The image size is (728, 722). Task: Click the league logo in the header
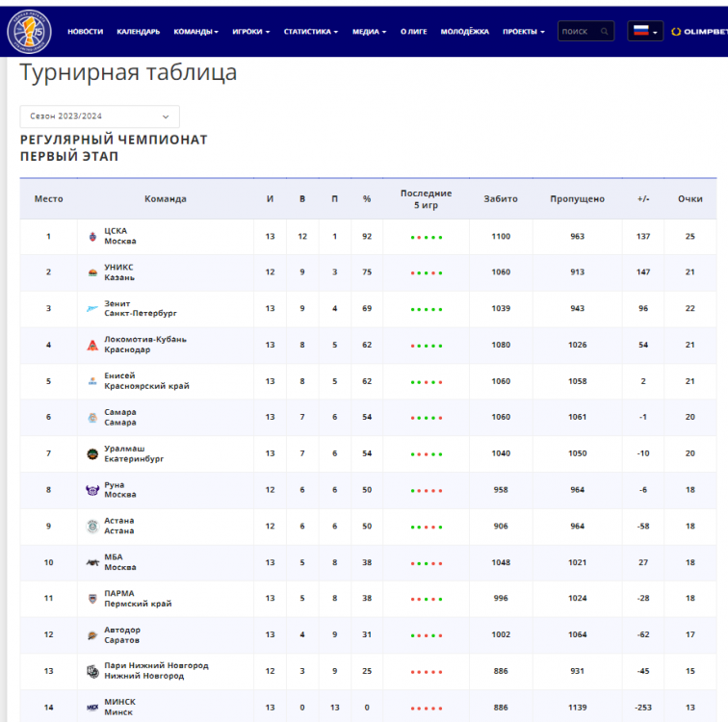tap(30, 32)
